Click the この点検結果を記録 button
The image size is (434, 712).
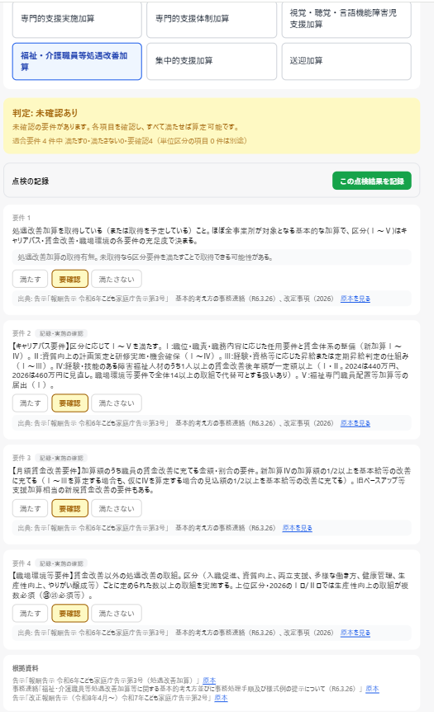[372, 181]
